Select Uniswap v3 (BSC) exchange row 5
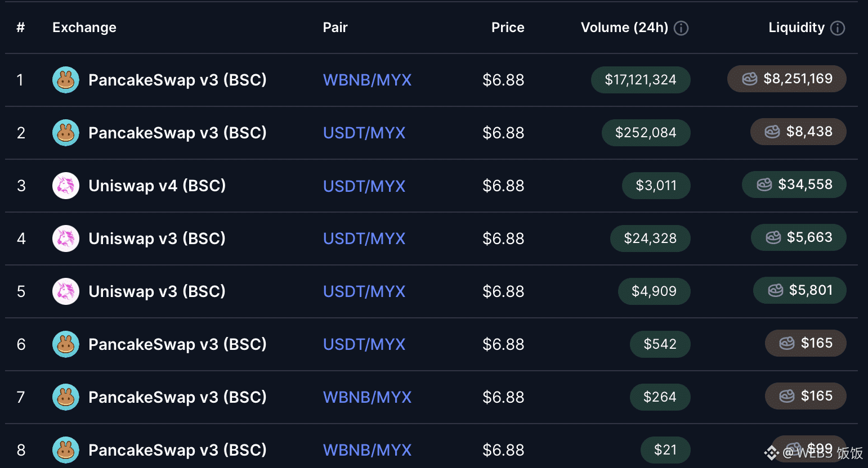The height and width of the screenshot is (468, 868). 431,291
